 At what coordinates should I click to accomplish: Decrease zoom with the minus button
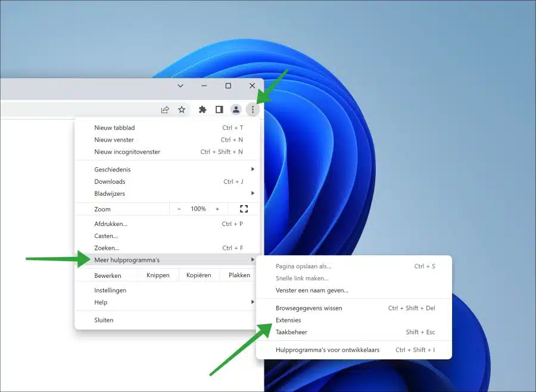pyautogui.click(x=179, y=209)
